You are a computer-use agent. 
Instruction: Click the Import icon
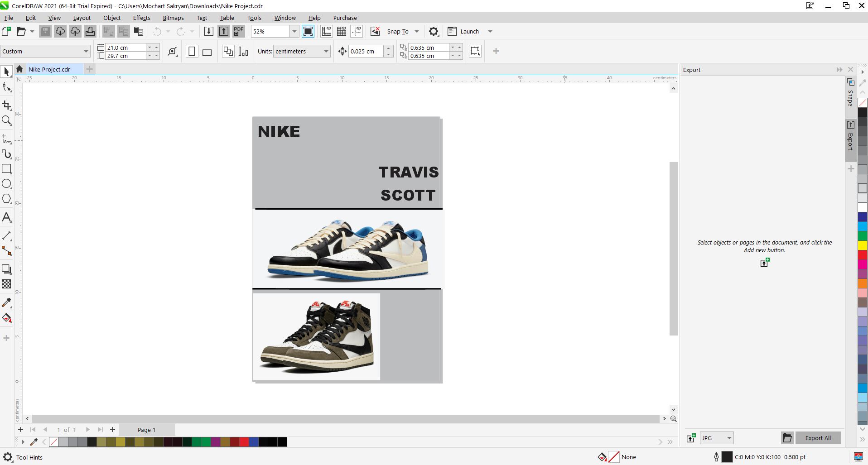208,31
